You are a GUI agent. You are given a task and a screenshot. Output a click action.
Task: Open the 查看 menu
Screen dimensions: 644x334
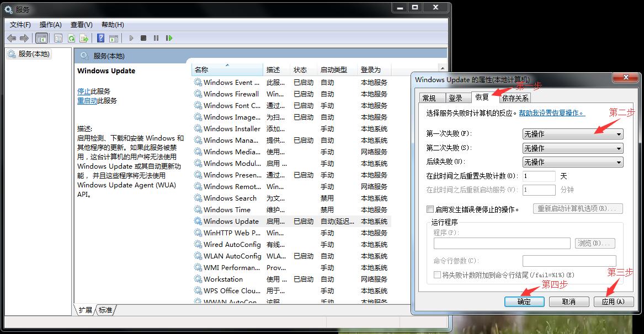click(81, 24)
